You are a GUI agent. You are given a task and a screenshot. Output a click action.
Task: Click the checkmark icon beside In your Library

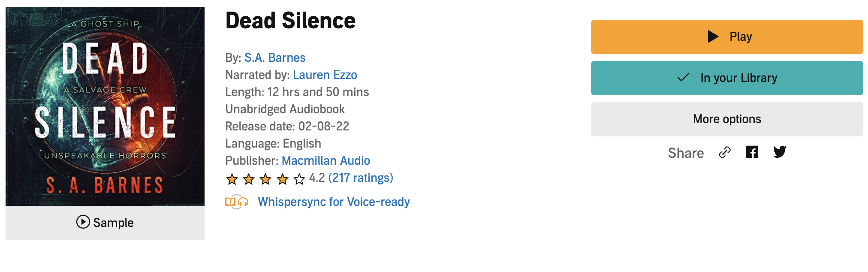click(x=683, y=78)
